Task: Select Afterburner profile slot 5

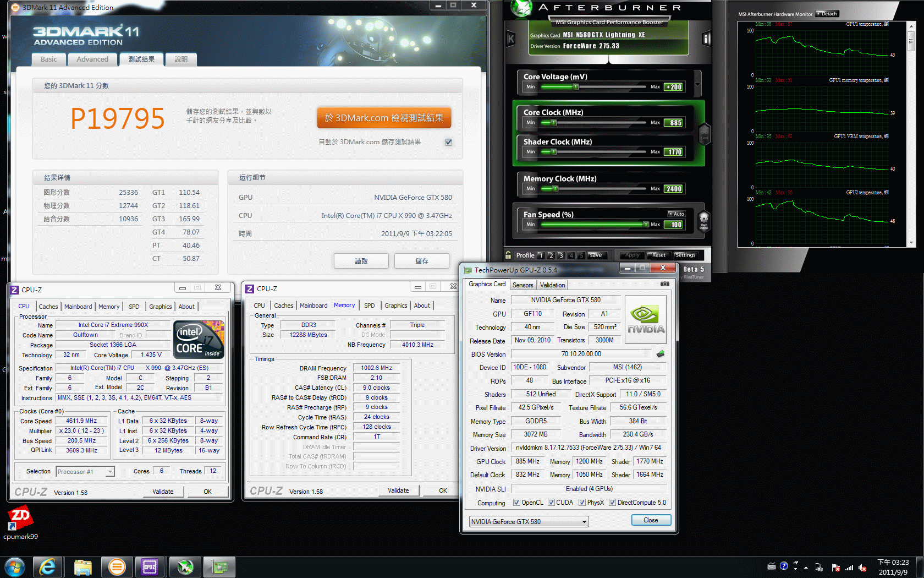Action: (581, 255)
